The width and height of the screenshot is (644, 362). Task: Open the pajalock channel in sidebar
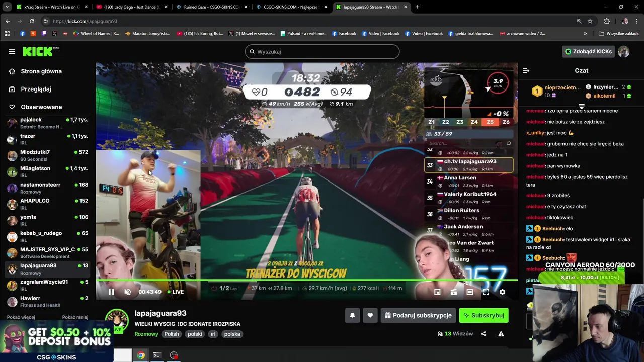pos(48,123)
